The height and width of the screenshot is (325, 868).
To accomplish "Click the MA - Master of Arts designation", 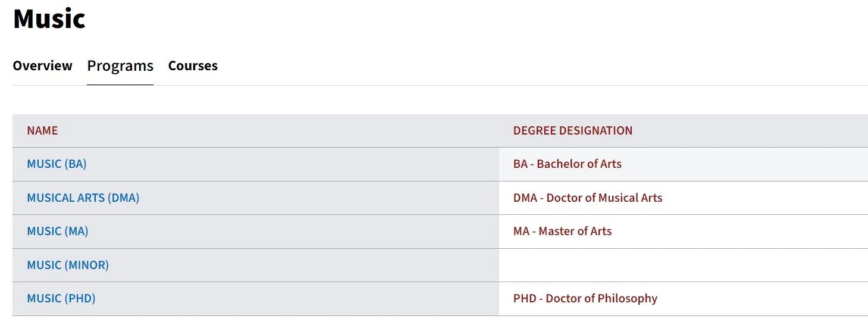I will pos(563,231).
